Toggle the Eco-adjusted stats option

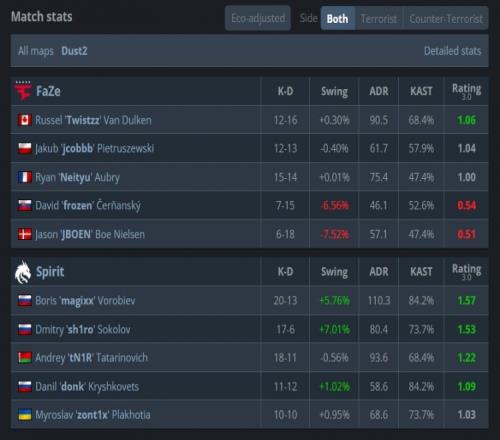258,18
